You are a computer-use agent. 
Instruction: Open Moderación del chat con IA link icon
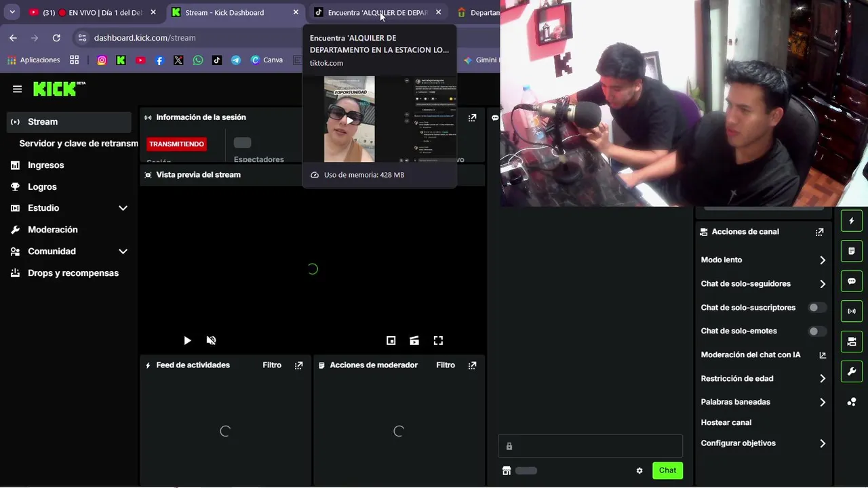pos(823,355)
